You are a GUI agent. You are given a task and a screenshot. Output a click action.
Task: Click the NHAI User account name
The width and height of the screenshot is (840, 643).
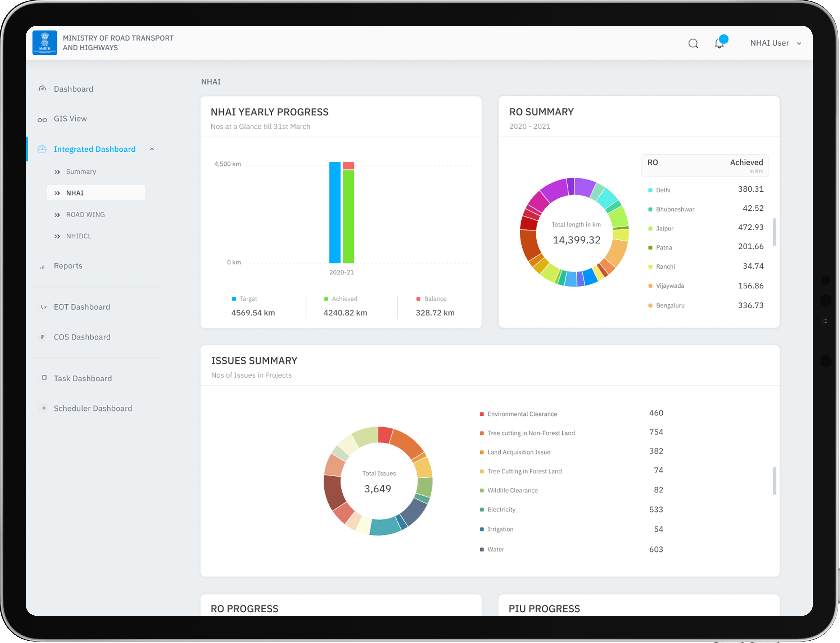769,43
